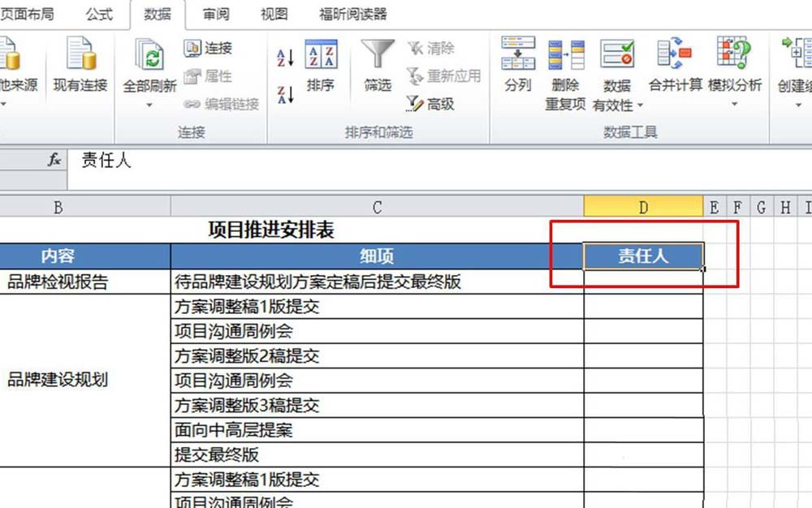Click 合并计算 consolidate
Viewport: 812px width, 508px height.
tap(676, 64)
